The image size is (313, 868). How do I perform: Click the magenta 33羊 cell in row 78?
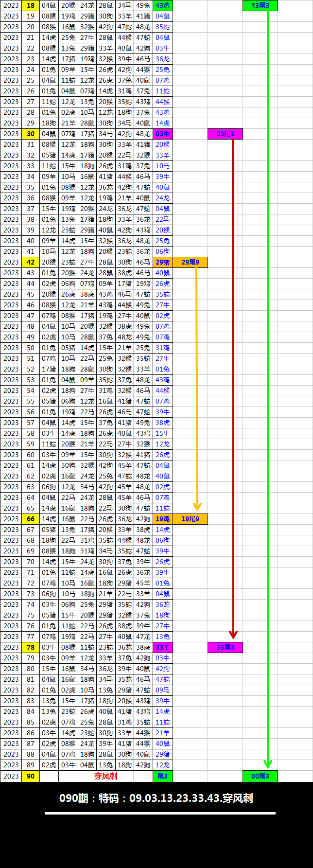[x=163, y=647]
